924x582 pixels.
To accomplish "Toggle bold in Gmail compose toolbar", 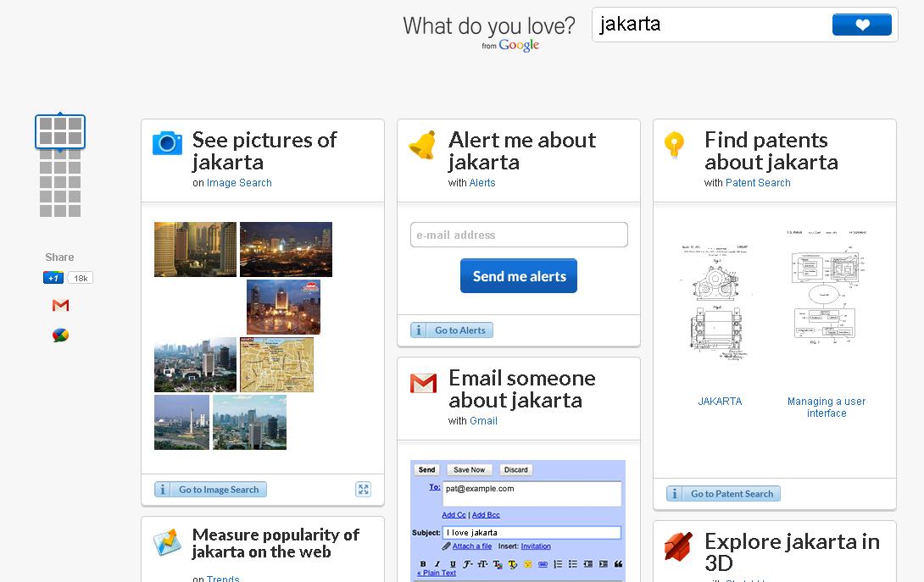I will (x=423, y=564).
